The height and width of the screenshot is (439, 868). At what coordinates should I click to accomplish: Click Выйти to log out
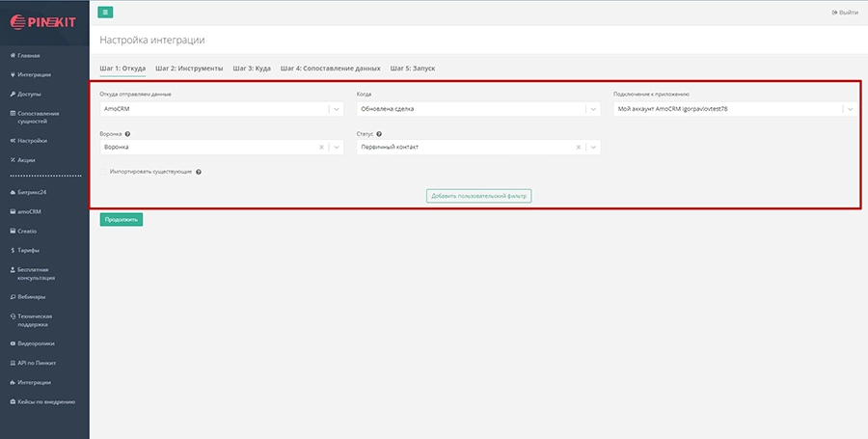click(844, 13)
